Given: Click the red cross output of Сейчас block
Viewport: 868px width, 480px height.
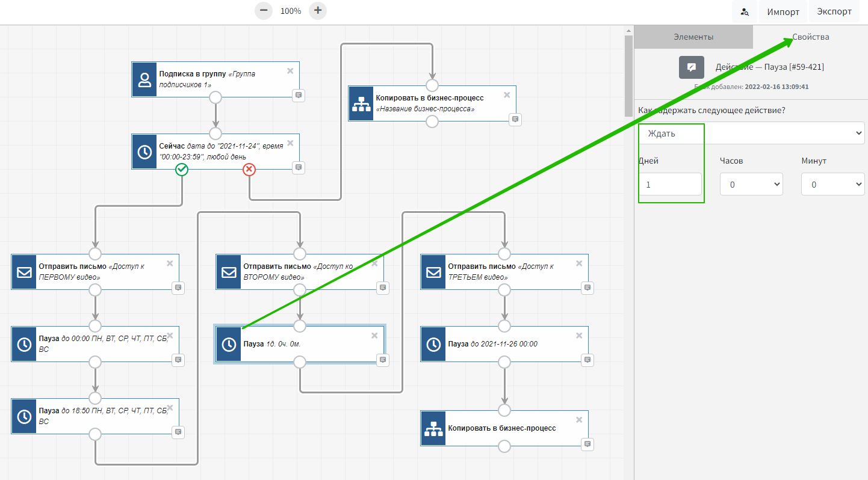Looking at the screenshot, I should tap(249, 170).
